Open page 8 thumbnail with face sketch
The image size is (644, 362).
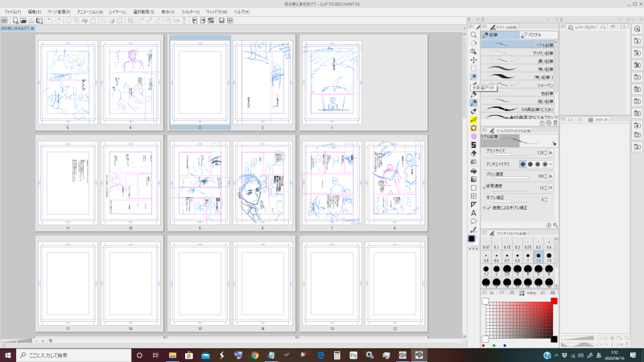click(x=263, y=183)
